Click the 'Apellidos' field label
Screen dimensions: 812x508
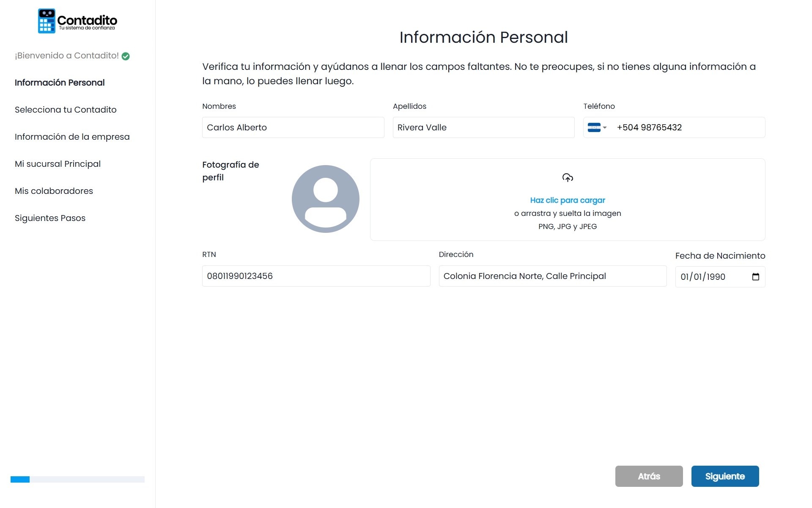(x=409, y=106)
